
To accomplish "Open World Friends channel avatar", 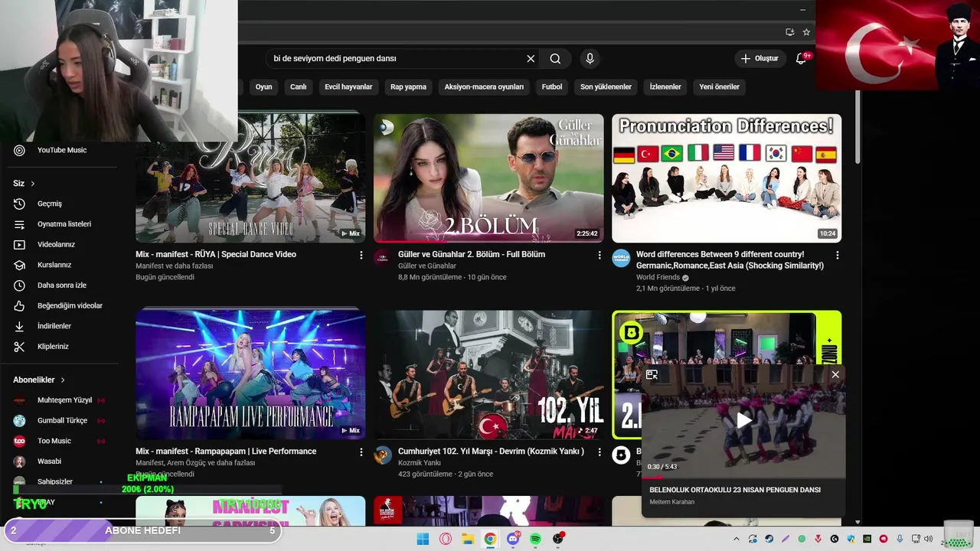I will [621, 258].
